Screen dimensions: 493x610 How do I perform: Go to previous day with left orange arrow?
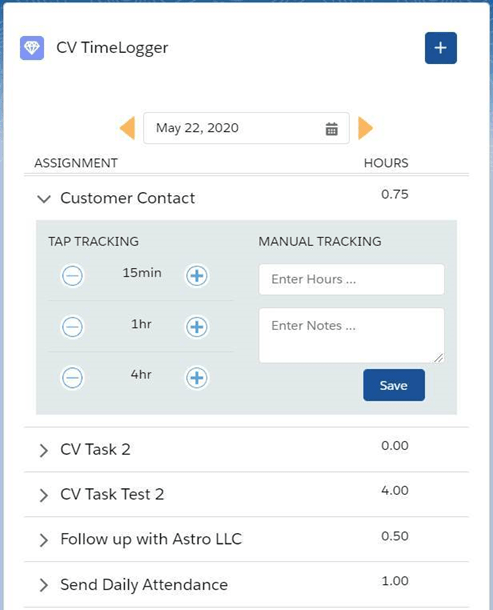click(127, 128)
